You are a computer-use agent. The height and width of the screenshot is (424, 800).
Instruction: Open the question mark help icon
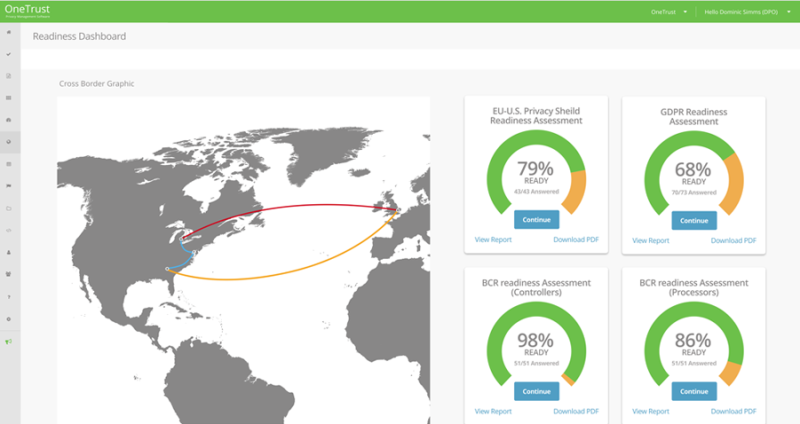pyautogui.click(x=9, y=296)
